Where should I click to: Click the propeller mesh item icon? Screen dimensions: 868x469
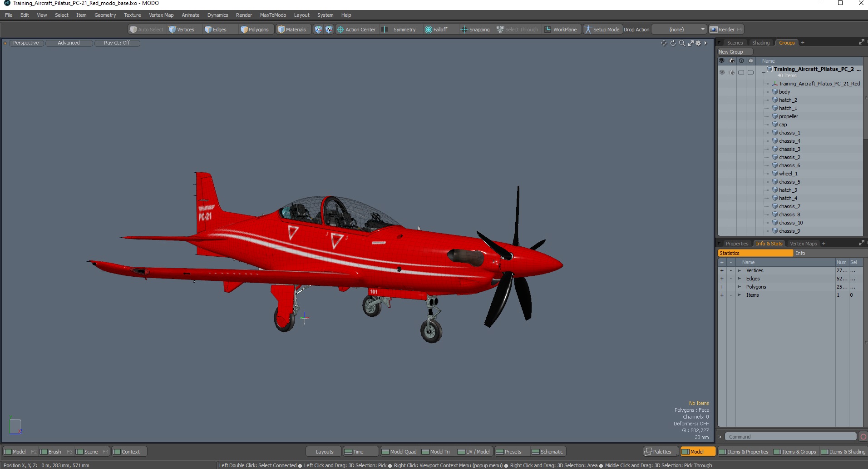click(x=775, y=116)
